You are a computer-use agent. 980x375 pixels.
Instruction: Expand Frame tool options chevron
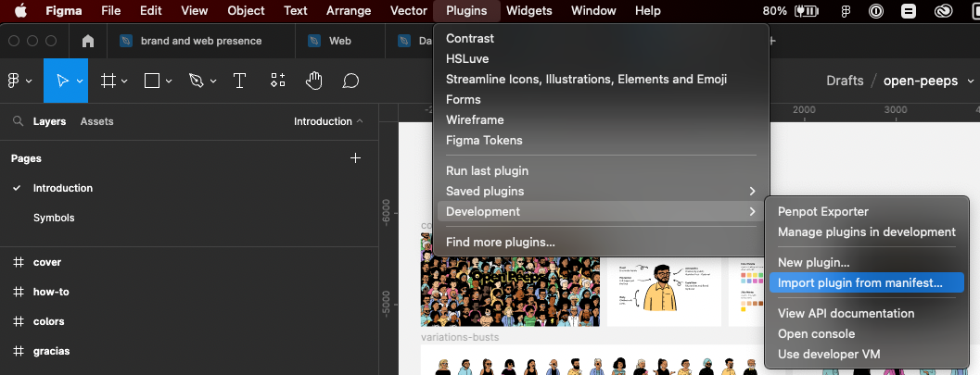pyautogui.click(x=124, y=81)
